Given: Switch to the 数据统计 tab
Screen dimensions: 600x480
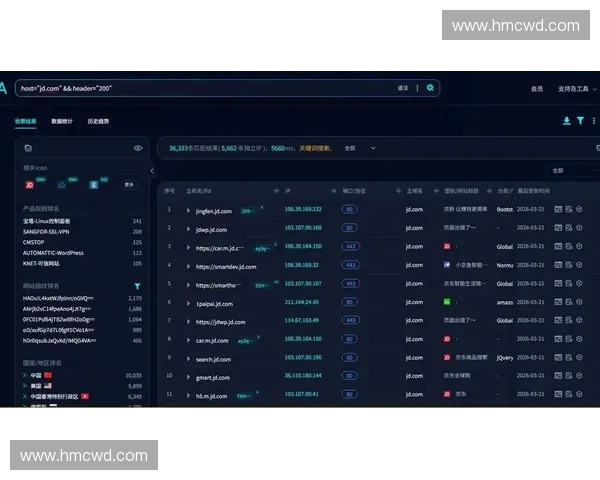Looking at the screenshot, I should click(62, 121).
